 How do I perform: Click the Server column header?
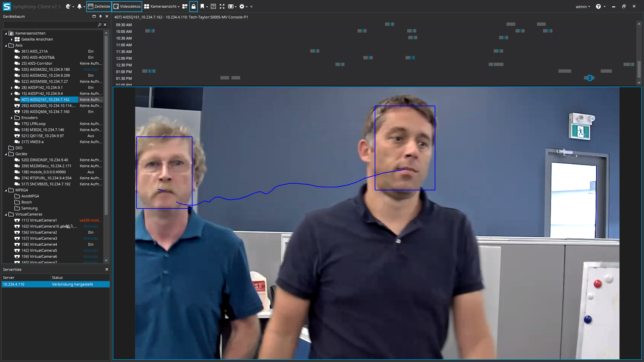[26, 278]
